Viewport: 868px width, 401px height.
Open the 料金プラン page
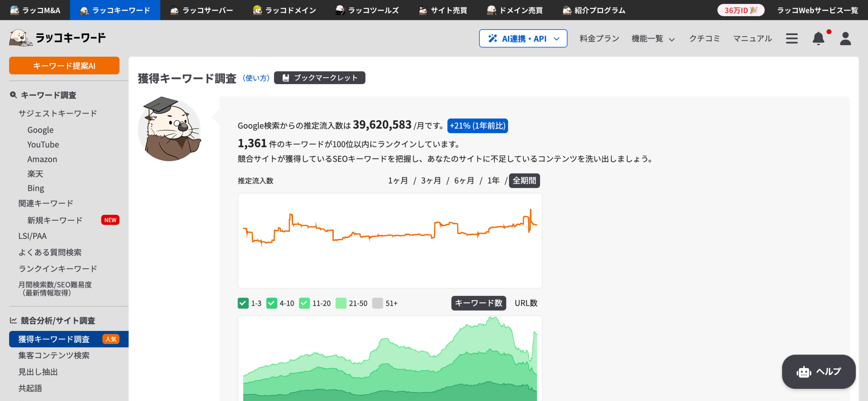599,39
